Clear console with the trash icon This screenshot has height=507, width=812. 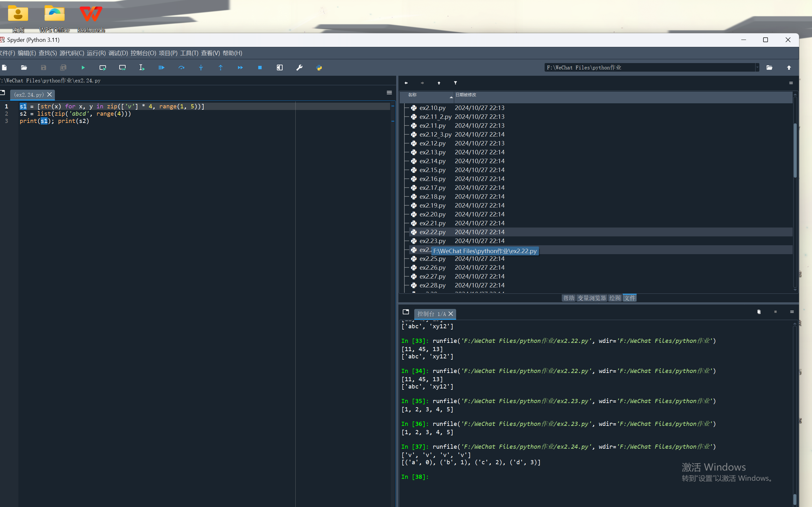[x=759, y=312]
